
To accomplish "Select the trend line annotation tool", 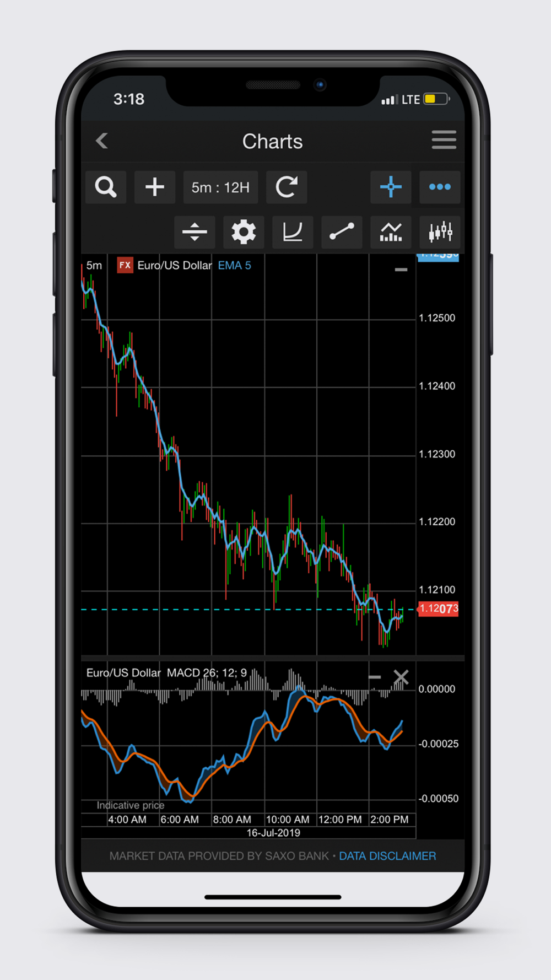I will tap(342, 232).
